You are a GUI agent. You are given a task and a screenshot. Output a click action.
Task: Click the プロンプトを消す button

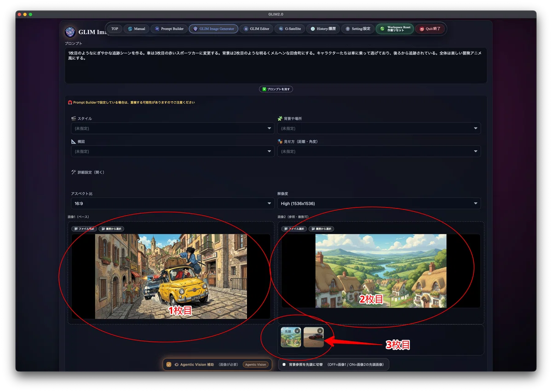tap(276, 89)
